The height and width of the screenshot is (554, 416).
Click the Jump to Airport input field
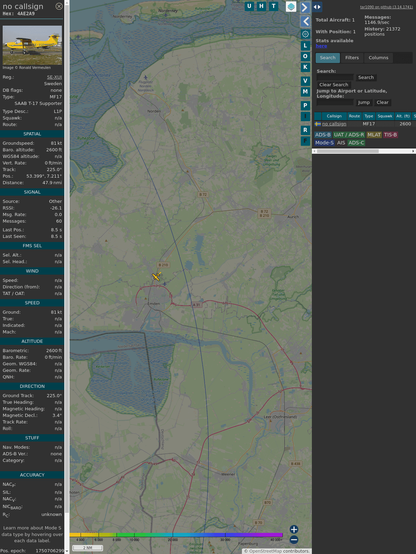point(335,102)
